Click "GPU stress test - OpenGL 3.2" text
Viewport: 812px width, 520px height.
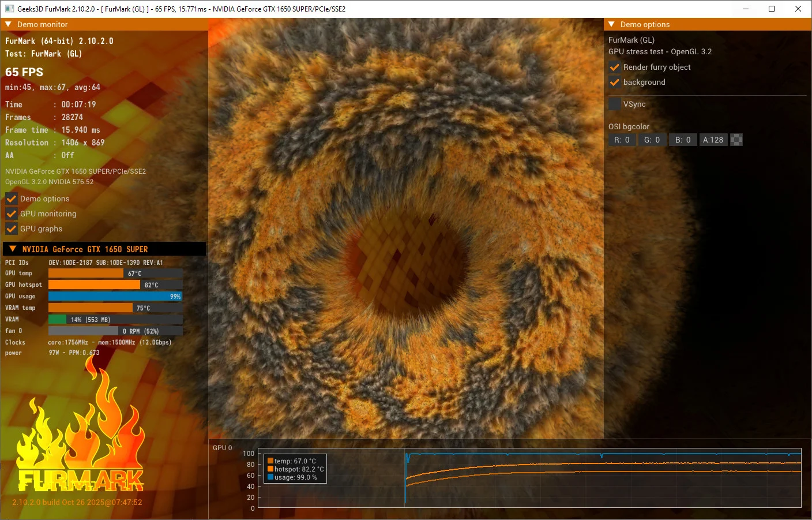660,51
